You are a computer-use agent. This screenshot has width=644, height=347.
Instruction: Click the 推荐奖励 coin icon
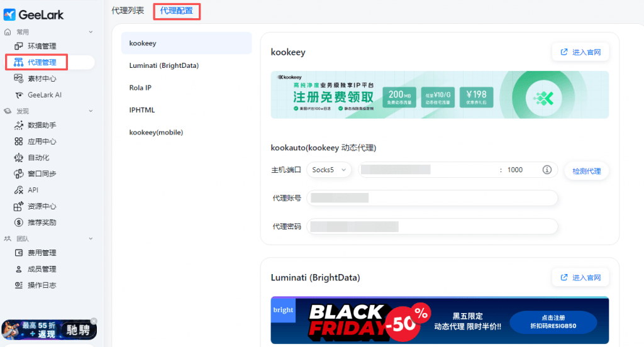tap(18, 223)
